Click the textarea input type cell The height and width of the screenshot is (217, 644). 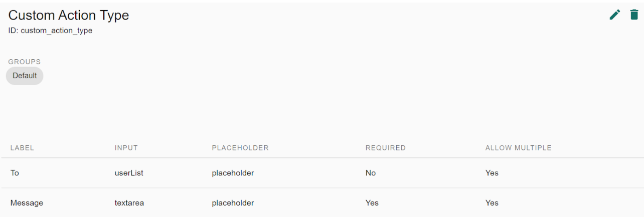pyautogui.click(x=129, y=203)
